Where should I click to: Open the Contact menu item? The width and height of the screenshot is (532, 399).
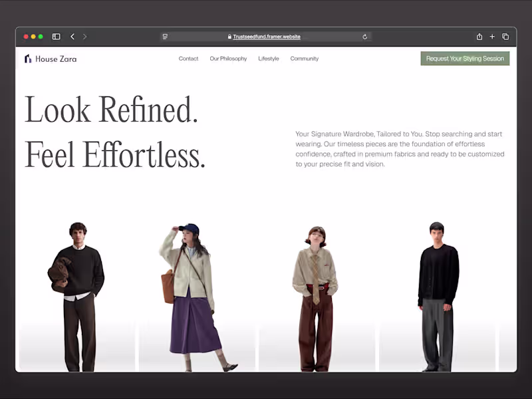coord(188,59)
